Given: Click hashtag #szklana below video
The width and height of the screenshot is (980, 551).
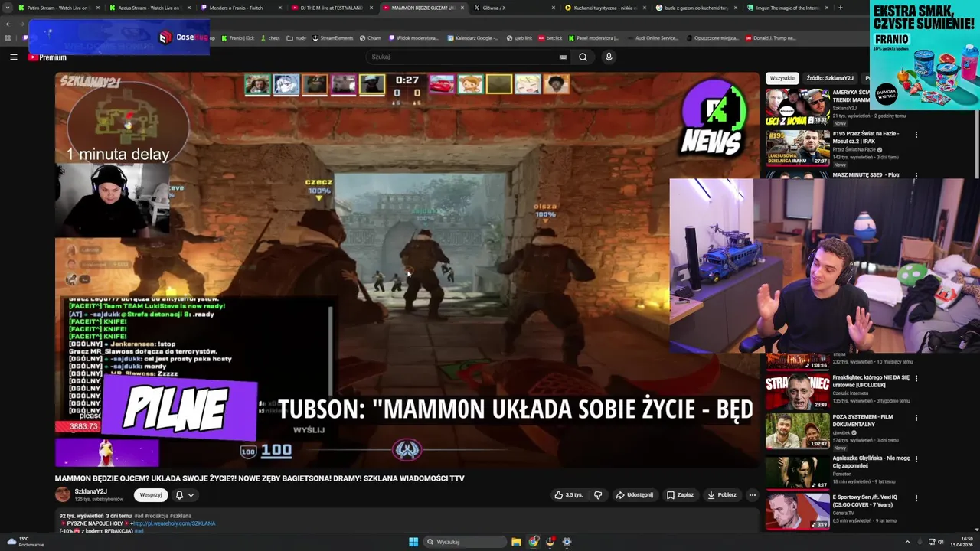Looking at the screenshot, I should pos(181,516).
